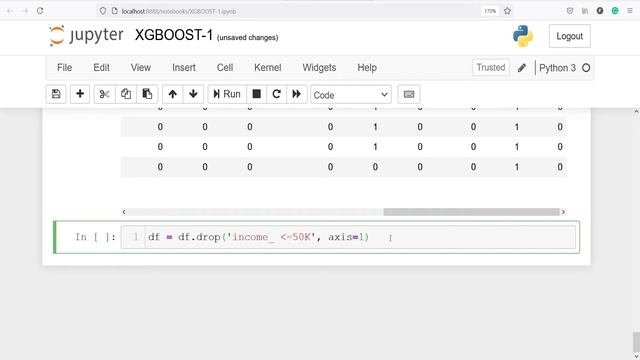Open the Insert menu
Image resolution: width=640 pixels, height=360 pixels.
tap(184, 68)
